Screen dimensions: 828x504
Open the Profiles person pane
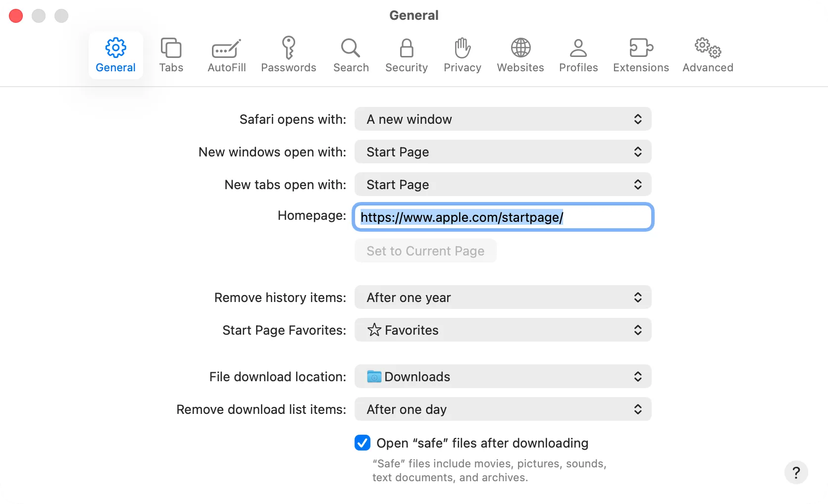point(578,55)
